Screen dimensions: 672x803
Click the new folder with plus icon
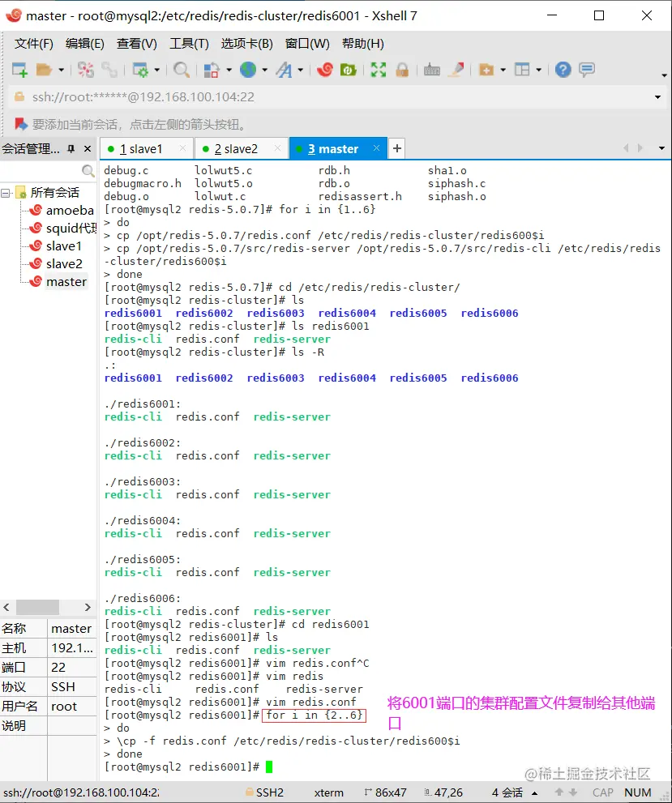[x=486, y=70]
